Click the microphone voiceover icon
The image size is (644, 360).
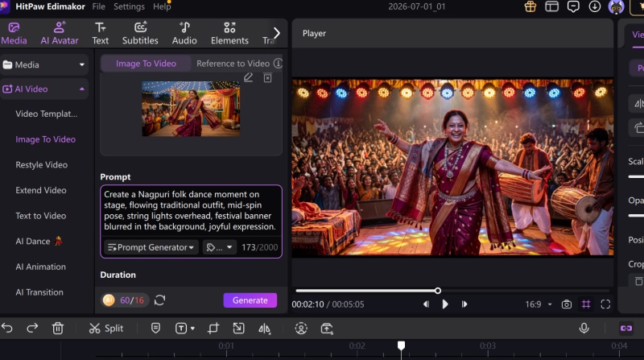pos(584,328)
